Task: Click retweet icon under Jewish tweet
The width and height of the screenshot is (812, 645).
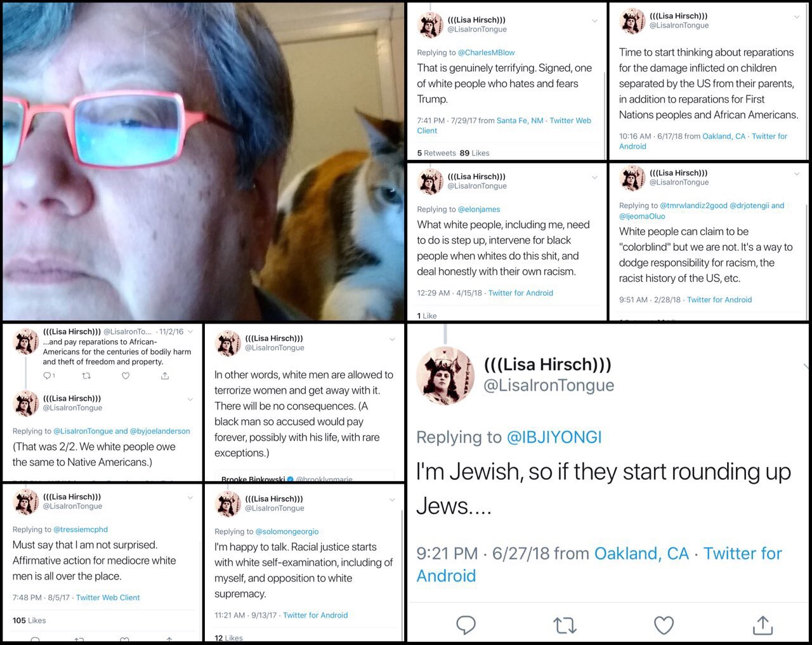Action: point(565,625)
